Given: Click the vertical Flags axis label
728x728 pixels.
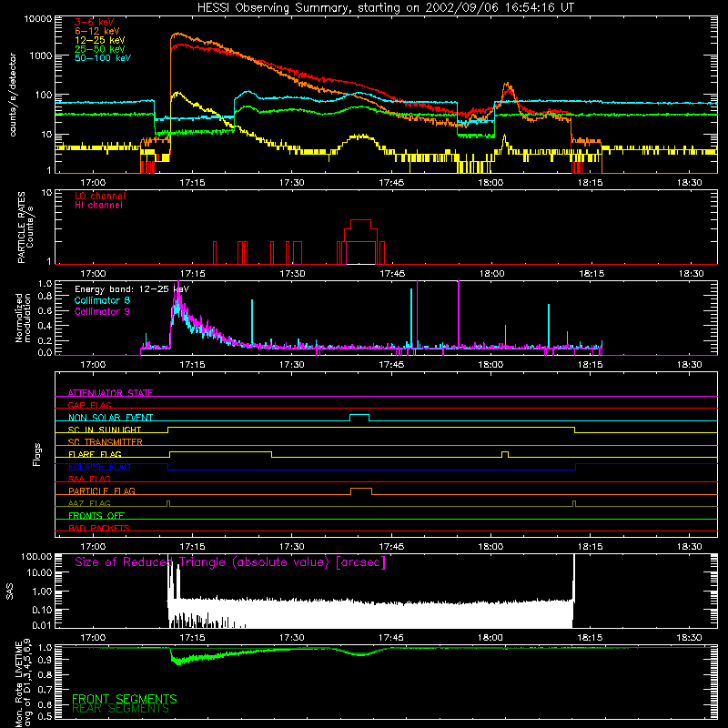Looking at the screenshot, I should (36, 454).
